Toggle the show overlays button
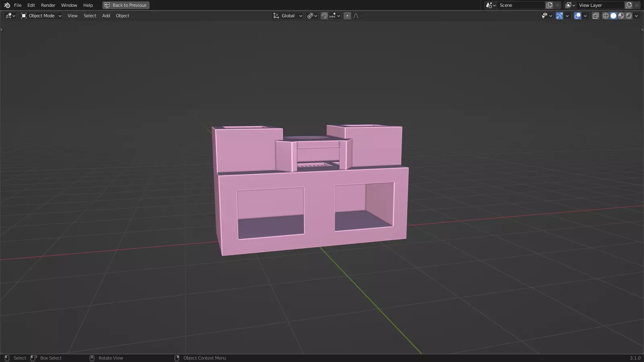644x362 pixels. tap(578, 16)
